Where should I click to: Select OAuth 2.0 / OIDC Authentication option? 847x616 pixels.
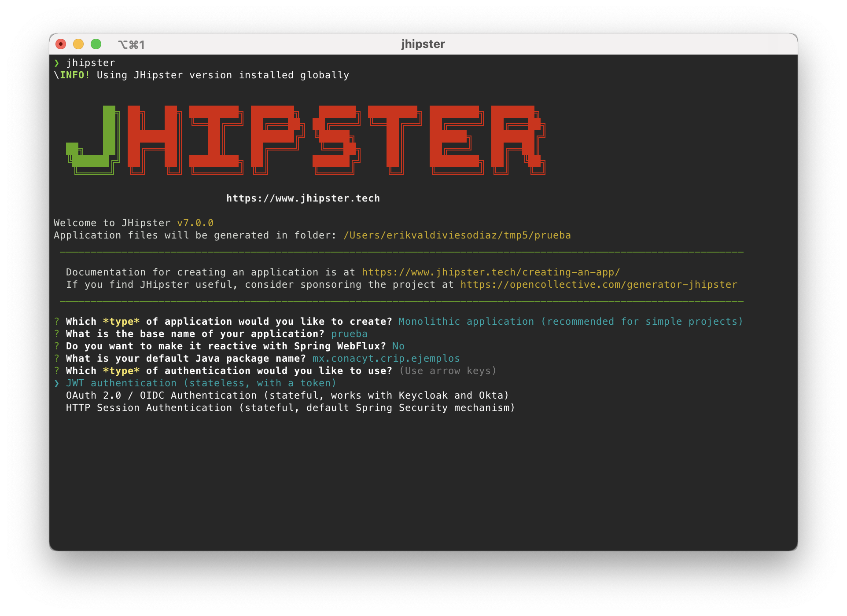[x=287, y=396]
